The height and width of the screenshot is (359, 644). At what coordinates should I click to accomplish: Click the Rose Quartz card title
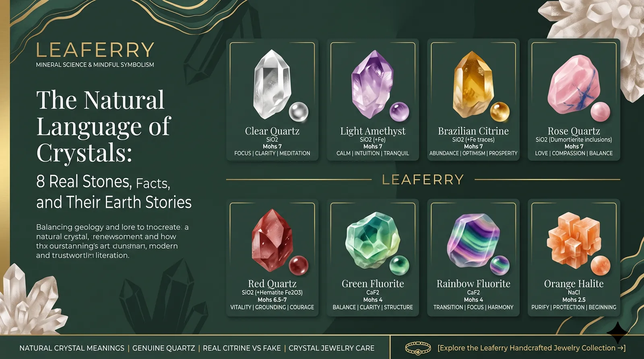coord(574,131)
